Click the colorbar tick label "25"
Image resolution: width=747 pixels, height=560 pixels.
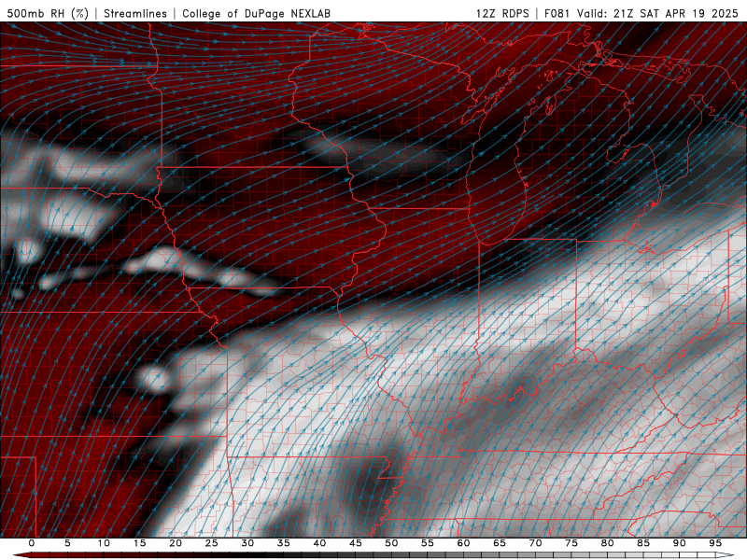(212, 543)
